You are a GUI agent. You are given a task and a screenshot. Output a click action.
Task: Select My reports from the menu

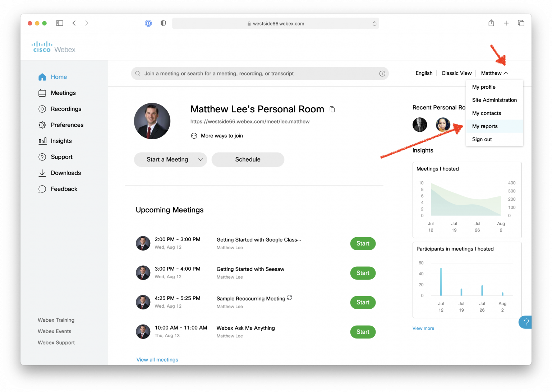[485, 126]
